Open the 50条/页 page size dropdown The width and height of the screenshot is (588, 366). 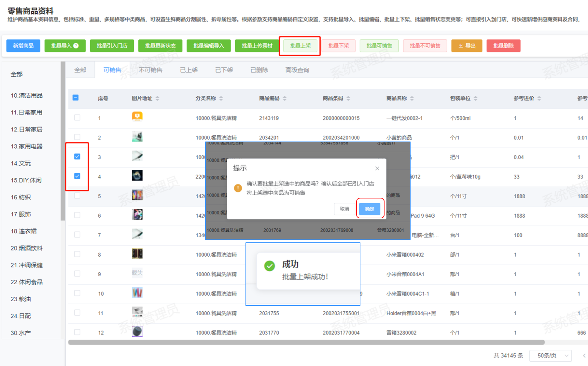coord(551,356)
